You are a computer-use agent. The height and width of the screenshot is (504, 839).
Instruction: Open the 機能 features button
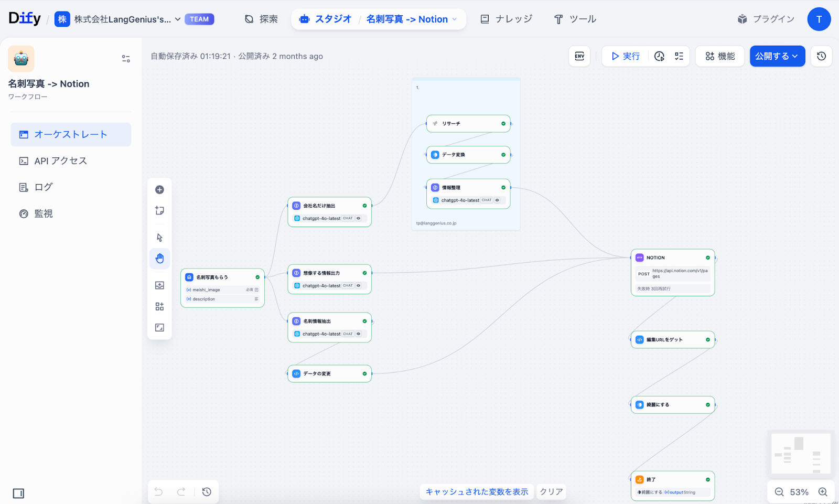click(720, 56)
